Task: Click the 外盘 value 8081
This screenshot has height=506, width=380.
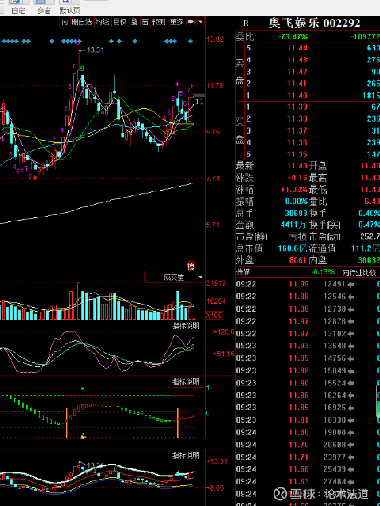Action: 298,260
